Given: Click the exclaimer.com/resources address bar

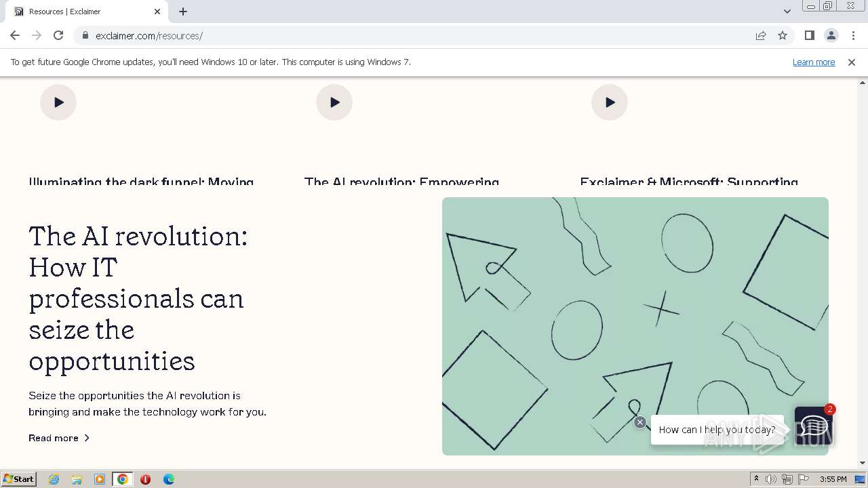Looking at the screenshot, I should (414, 35).
